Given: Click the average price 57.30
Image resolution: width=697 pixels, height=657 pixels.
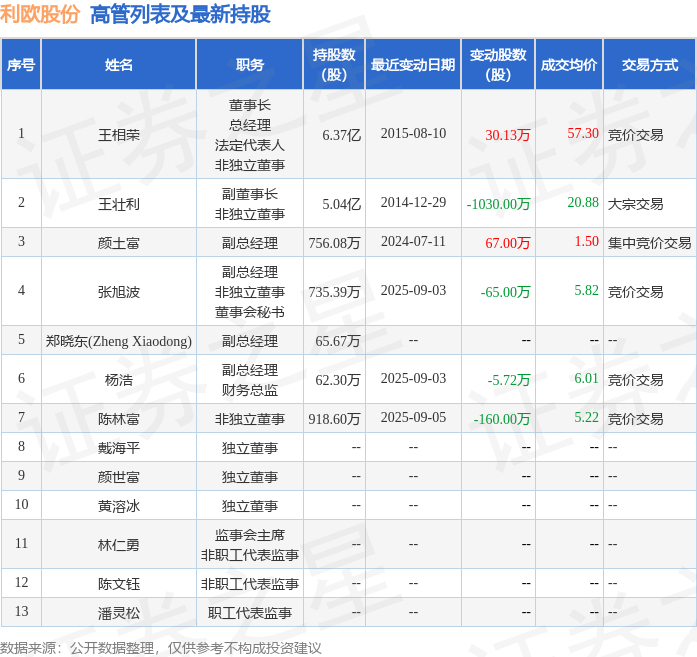Looking at the screenshot, I should coord(583,133).
